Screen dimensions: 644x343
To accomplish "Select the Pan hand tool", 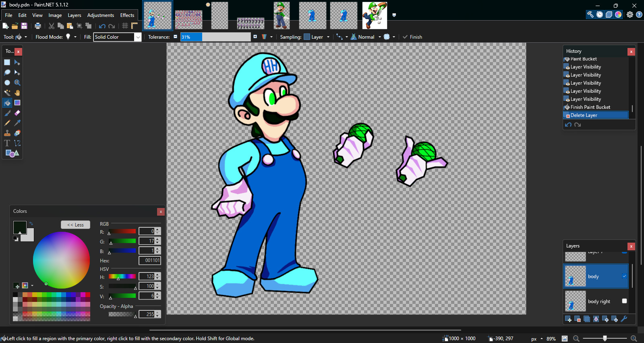I will pyautogui.click(x=17, y=93).
